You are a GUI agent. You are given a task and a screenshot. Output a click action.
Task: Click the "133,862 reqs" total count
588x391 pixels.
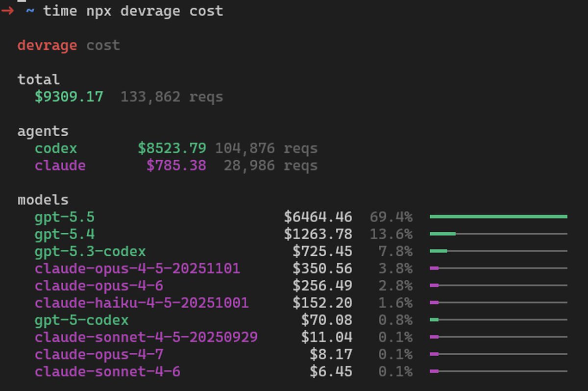172,97
